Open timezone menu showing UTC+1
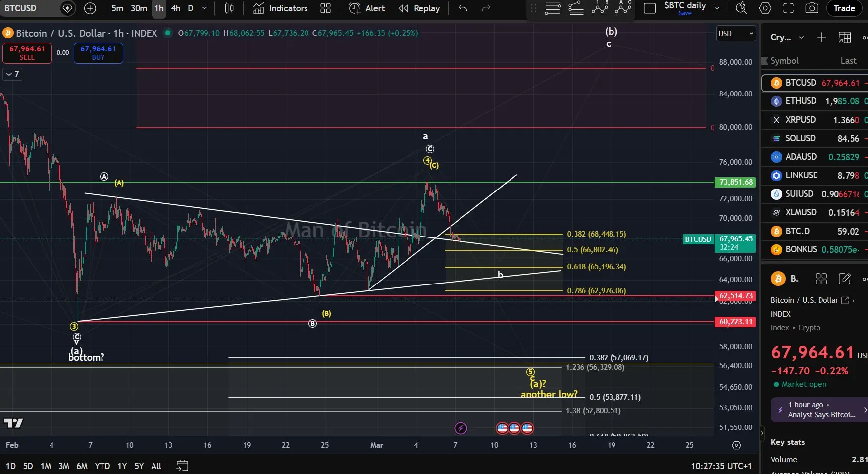868x474 pixels. [721, 466]
